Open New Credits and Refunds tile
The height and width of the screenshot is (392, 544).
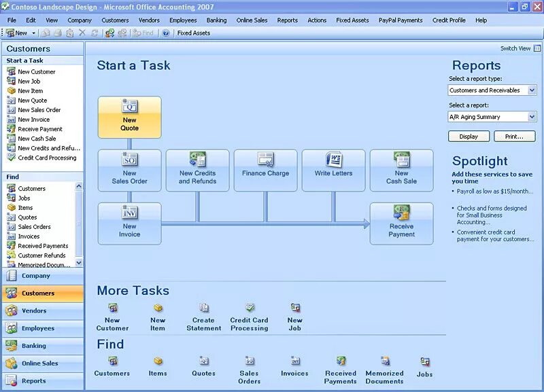tap(197, 170)
